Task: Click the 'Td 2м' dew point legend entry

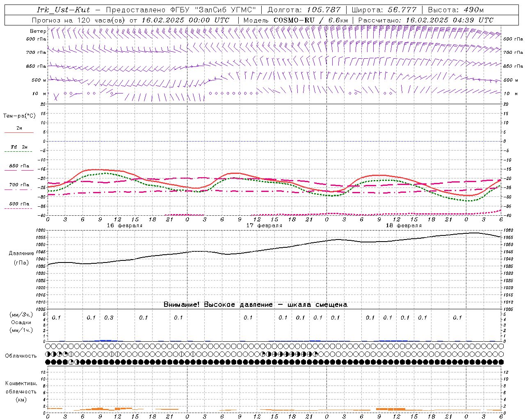Action: coord(19,147)
